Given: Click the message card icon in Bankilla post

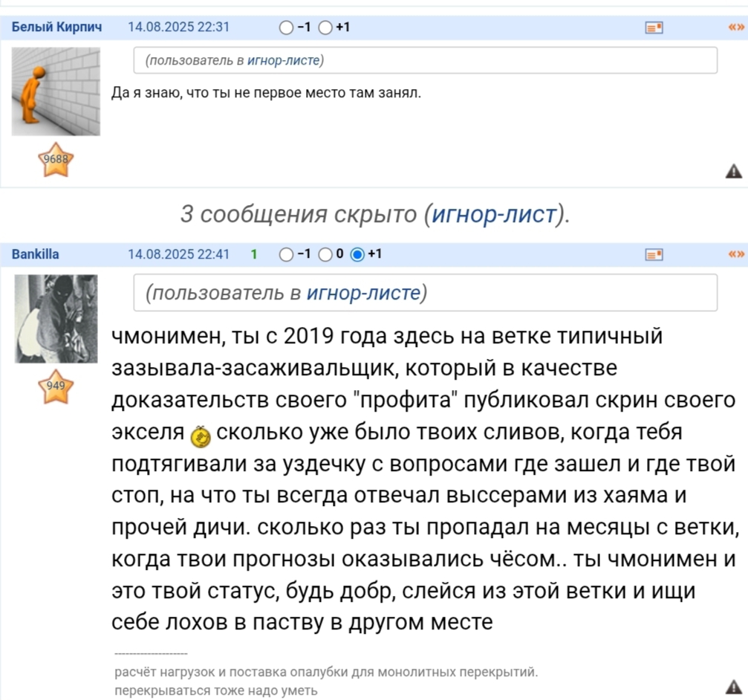Looking at the screenshot, I should tap(654, 255).
